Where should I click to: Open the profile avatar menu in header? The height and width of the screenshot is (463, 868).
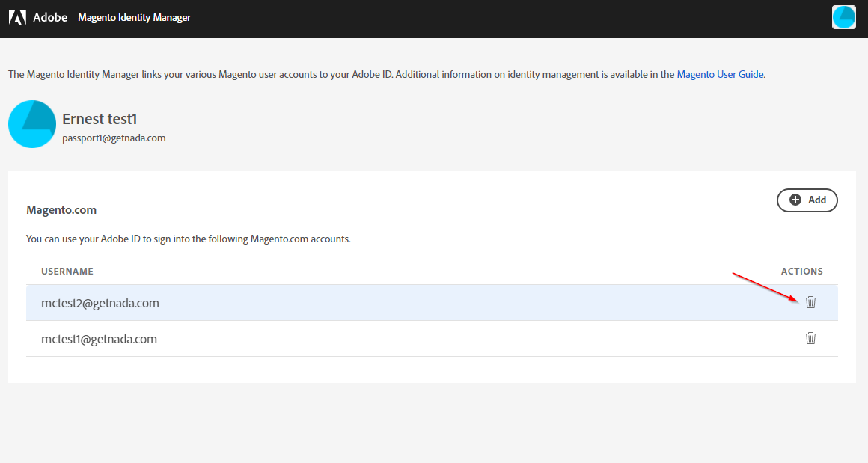pos(843,17)
